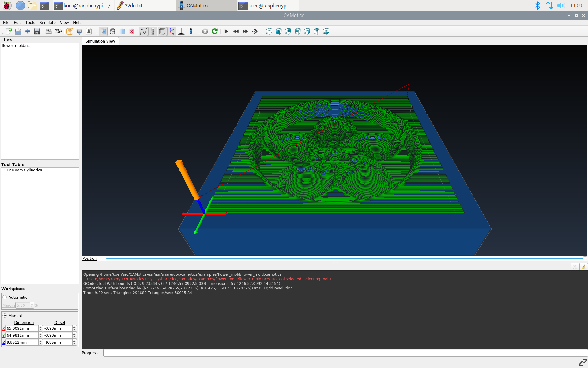
Task: Select the Manual workpiece radio button
Action: (x=5, y=316)
